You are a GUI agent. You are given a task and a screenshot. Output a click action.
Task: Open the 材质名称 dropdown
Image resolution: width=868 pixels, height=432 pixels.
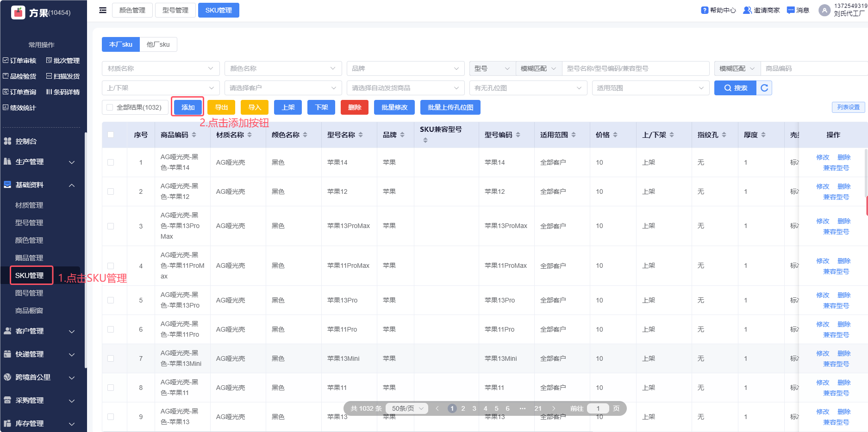[x=160, y=68]
